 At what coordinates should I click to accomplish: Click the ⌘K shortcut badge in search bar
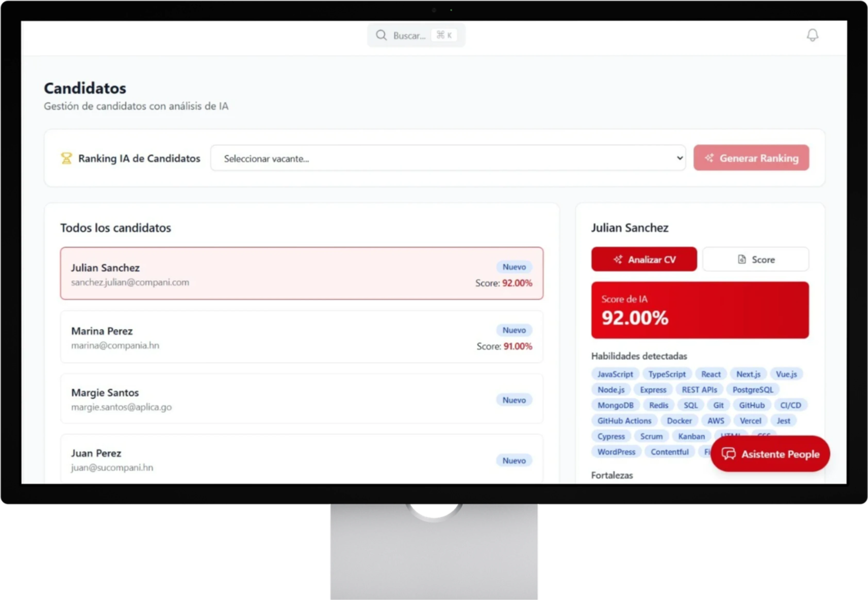pos(444,35)
